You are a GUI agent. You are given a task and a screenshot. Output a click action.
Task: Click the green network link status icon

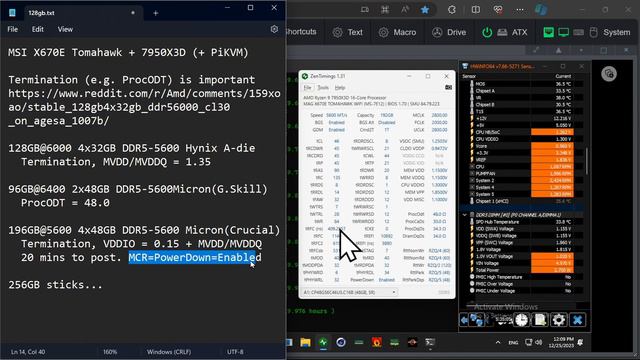[548, 32]
